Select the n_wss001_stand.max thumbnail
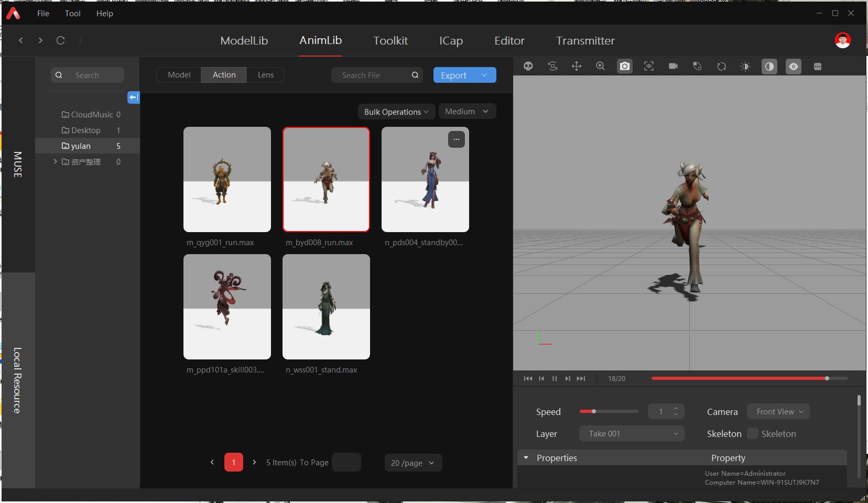Screen dimensions: 868x503 (x=326, y=307)
